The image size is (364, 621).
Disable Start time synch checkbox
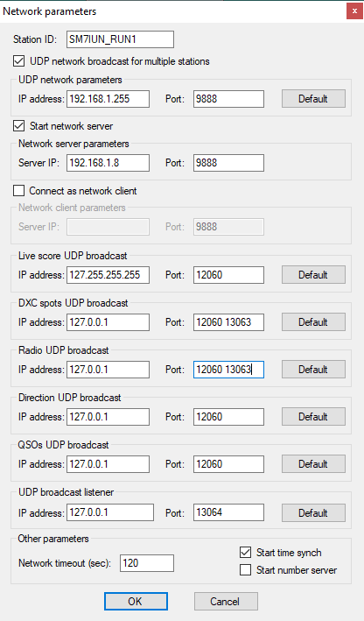245,552
